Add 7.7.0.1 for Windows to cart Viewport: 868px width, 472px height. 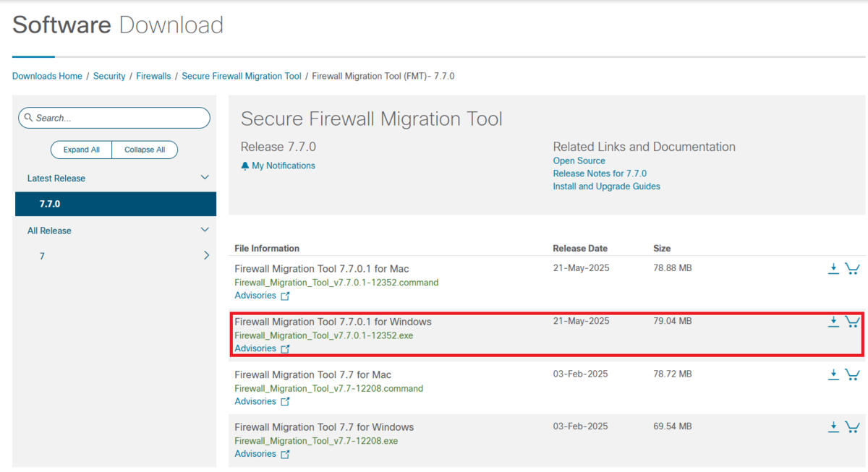[x=853, y=322]
